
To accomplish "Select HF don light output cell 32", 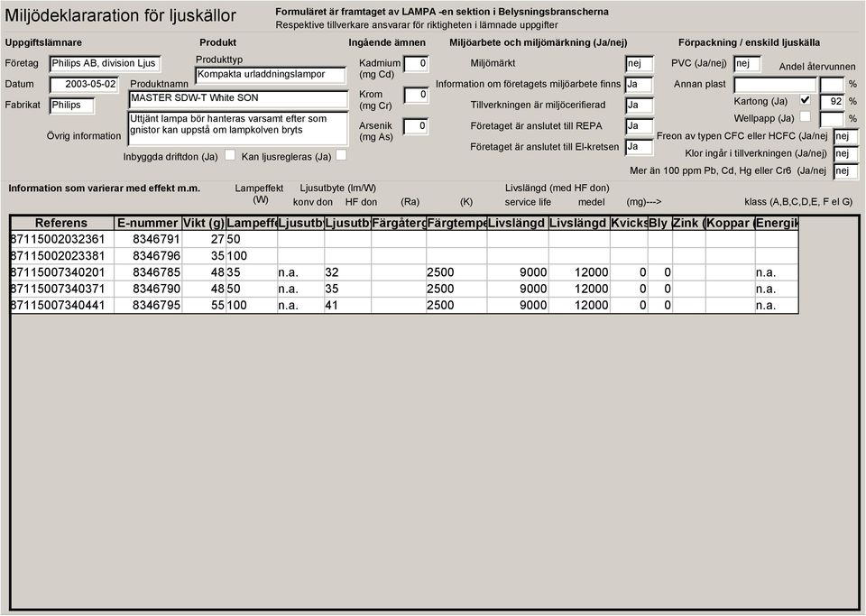I will tap(347, 272).
